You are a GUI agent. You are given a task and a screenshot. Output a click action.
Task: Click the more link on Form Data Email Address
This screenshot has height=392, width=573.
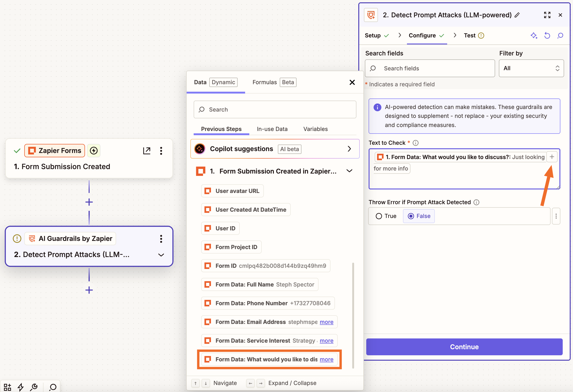tap(326, 322)
